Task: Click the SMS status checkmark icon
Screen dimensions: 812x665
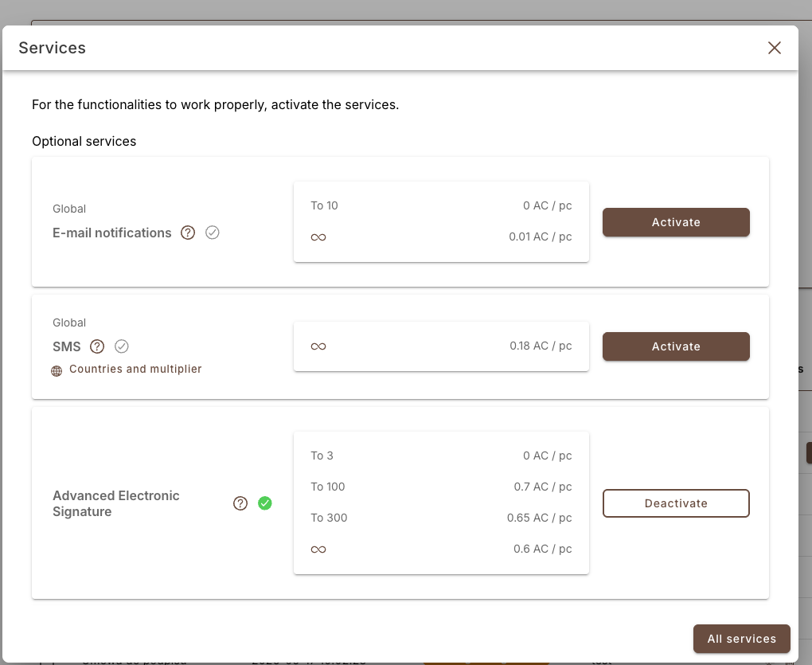Action: click(122, 346)
